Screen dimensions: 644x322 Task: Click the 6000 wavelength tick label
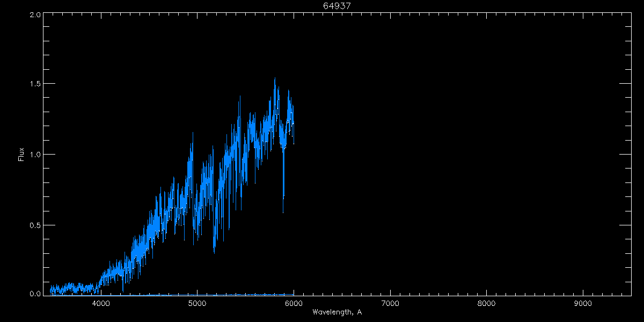[294, 303]
